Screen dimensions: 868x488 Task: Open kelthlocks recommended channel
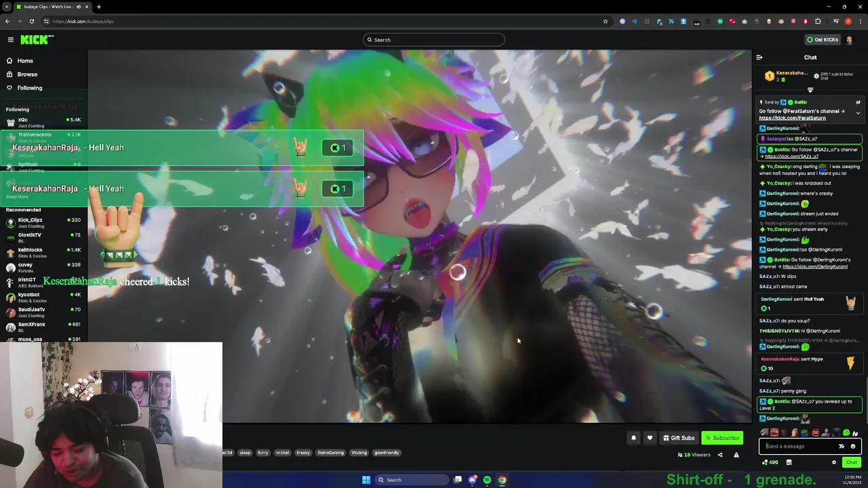coord(43,253)
